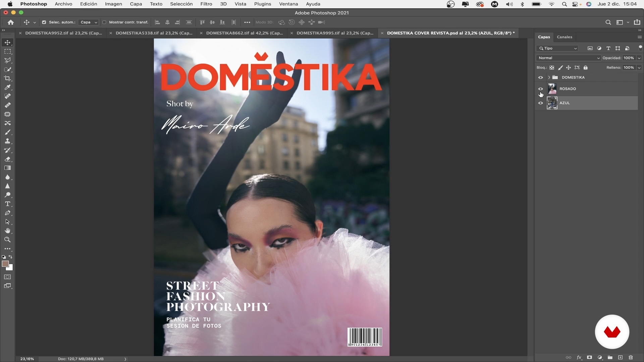The height and width of the screenshot is (362, 644).
Task: Open the search icon in options bar
Action: [x=608, y=22]
